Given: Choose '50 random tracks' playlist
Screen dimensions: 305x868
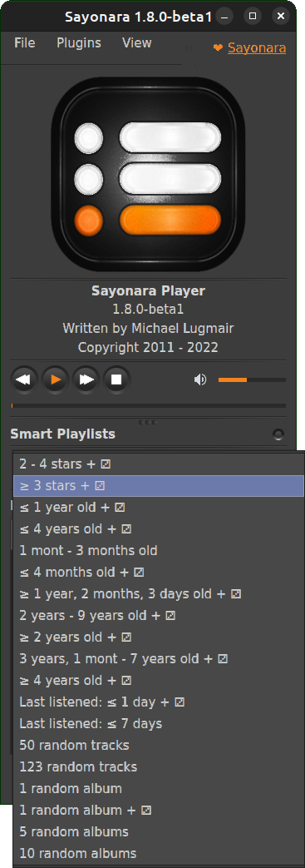Looking at the screenshot, I should pyautogui.click(x=159, y=745).
